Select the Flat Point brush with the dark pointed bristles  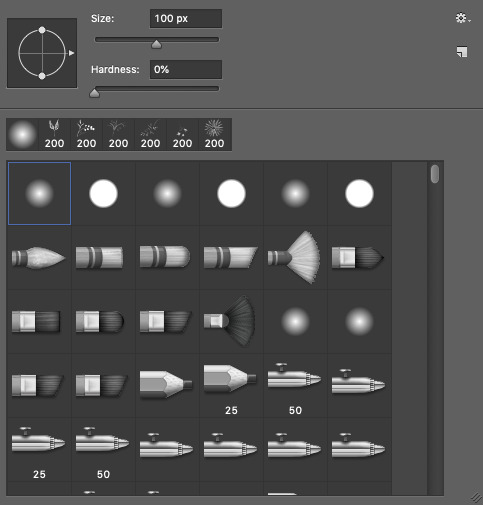pyautogui.click(x=359, y=257)
